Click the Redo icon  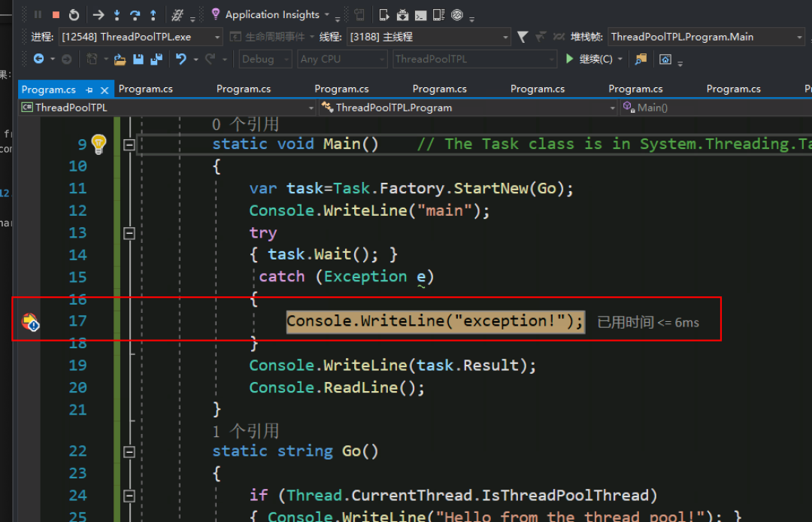tap(211, 59)
